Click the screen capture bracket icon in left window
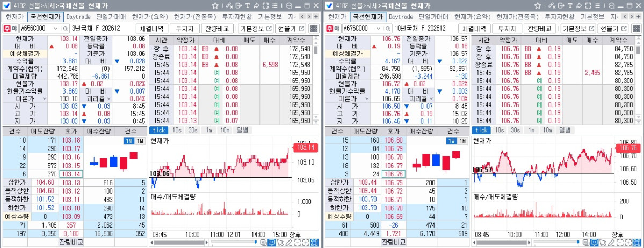 click(266, 6)
